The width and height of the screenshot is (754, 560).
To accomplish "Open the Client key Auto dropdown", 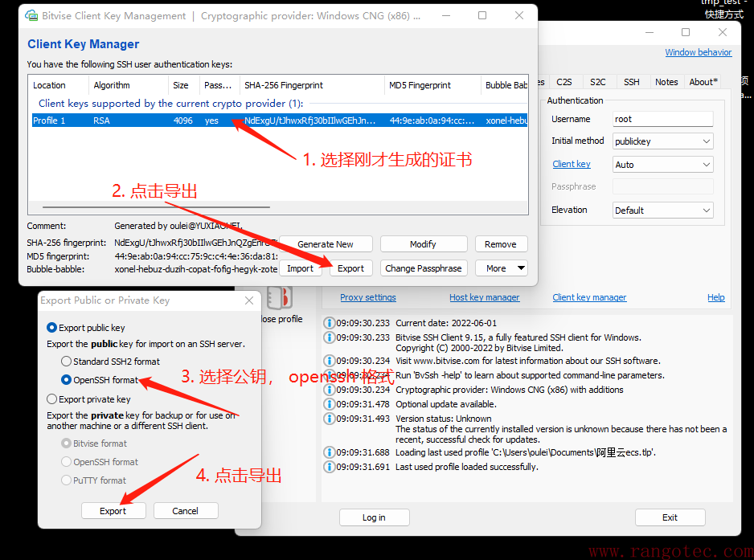I will (x=662, y=165).
